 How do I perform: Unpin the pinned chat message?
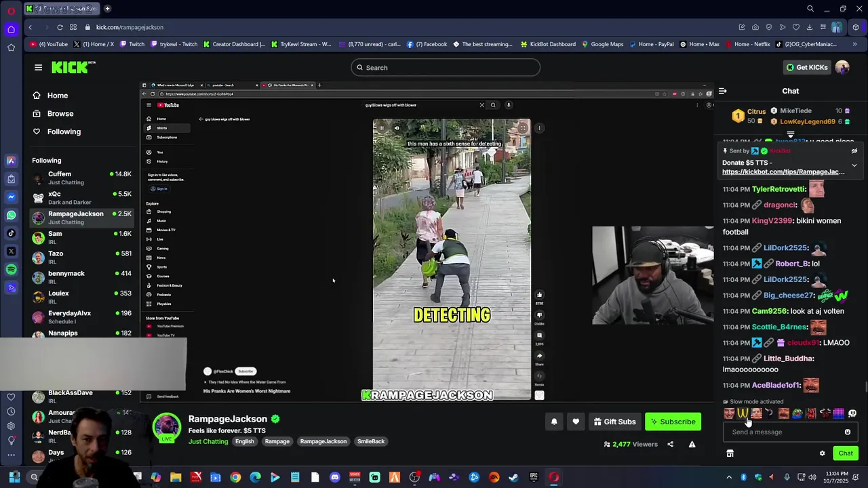854,151
